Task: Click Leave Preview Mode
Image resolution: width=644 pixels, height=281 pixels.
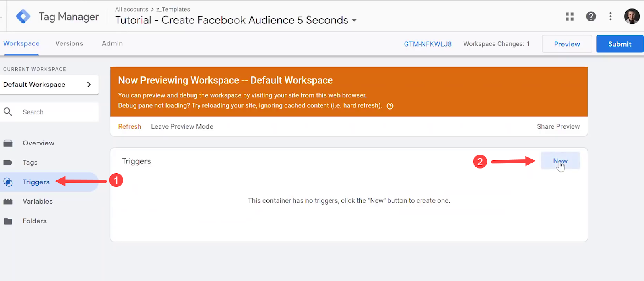Action: click(x=182, y=126)
